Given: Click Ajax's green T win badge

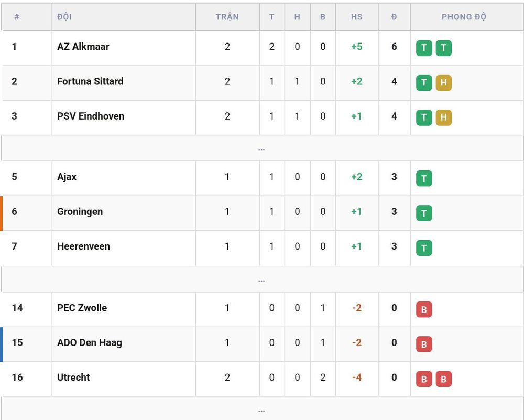Looking at the screenshot, I should (x=424, y=178).
